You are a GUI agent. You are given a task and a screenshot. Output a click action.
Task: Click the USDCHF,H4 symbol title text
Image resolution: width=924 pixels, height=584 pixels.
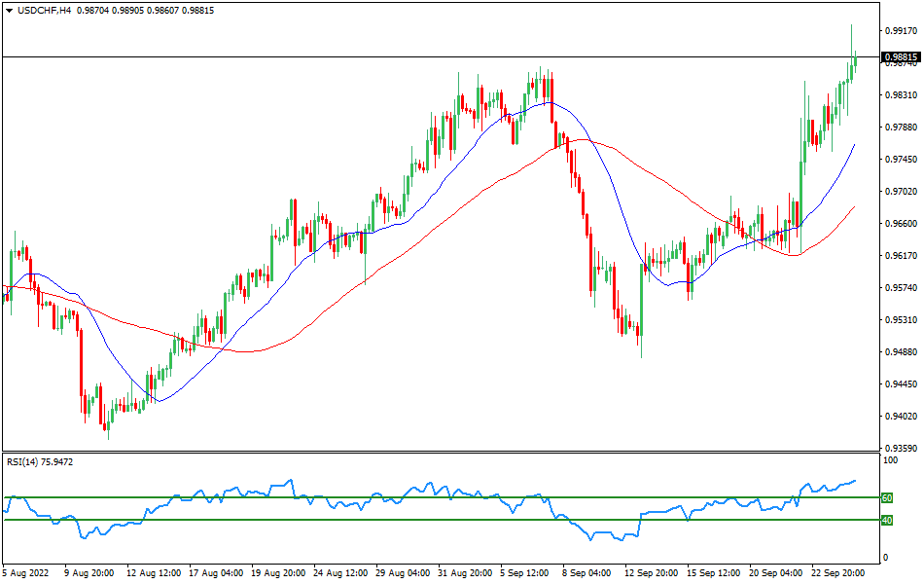pyautogui.click(x=44, y=10)
